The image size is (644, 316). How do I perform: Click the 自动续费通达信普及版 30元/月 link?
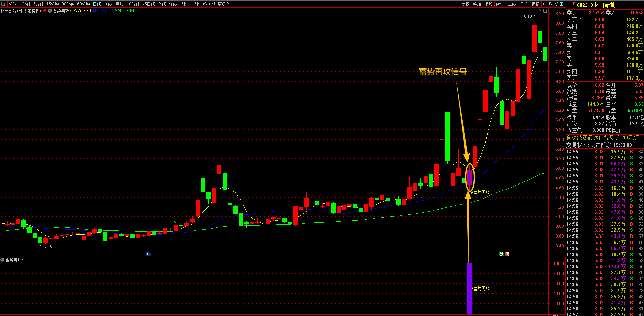coord(603,138)
